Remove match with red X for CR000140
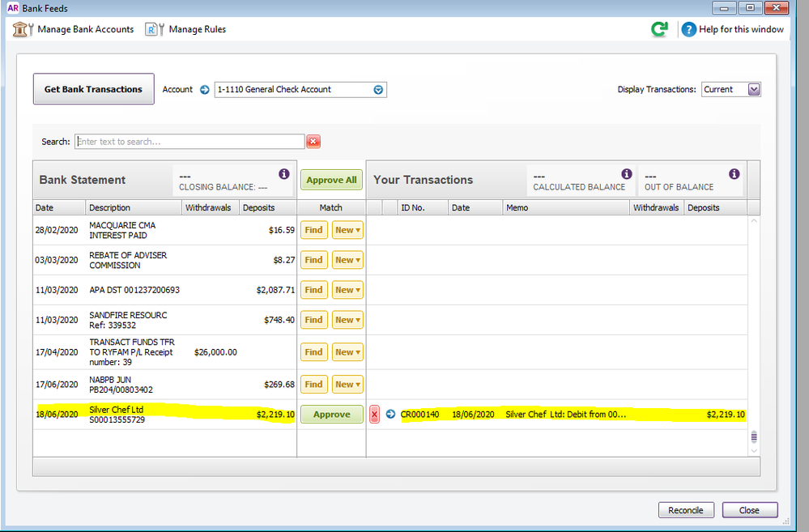Screen dimensions: 809x532 374,415
